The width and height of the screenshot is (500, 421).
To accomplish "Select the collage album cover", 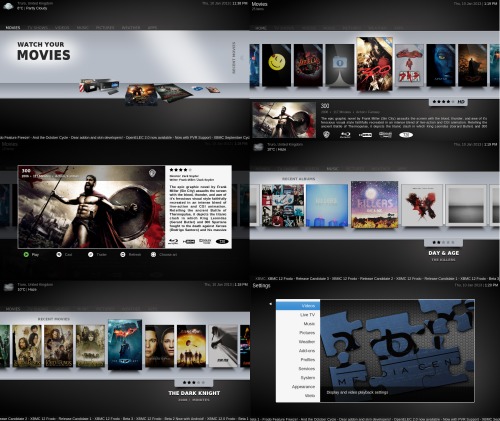I will point(283,205).
